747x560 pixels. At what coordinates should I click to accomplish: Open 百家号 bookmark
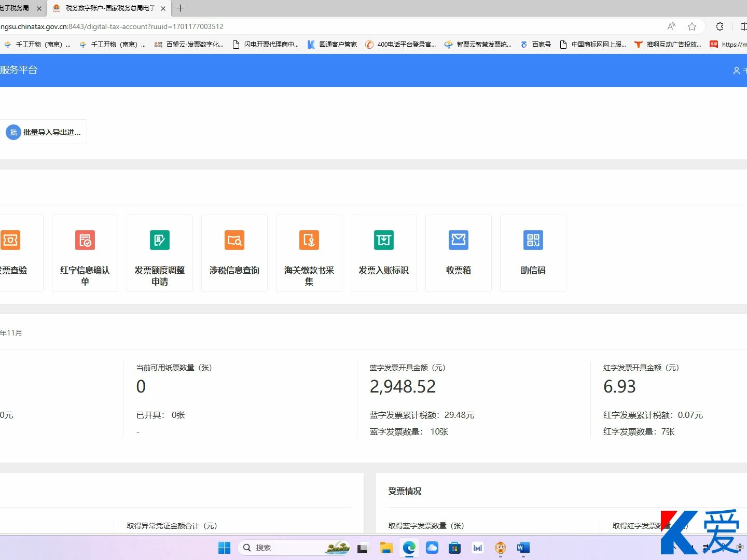pyautogui.click(x=535, y=45)
